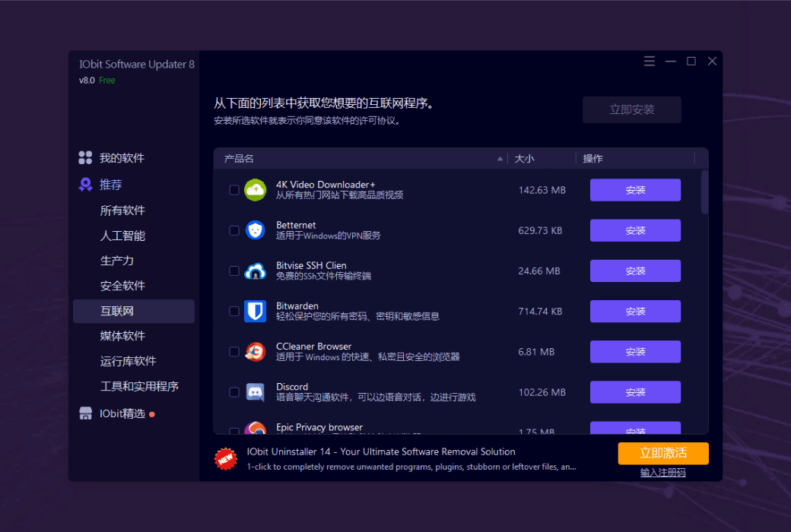The width and height of the screenshot is (791, 532).
Task: Click the red dot next to IObit精选
Action: coord(152,414)
